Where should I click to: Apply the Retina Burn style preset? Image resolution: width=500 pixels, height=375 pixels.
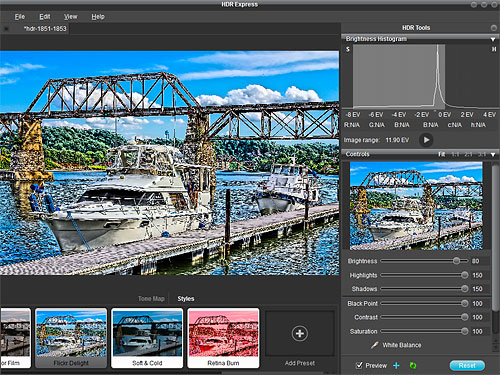tap(223, 338)
